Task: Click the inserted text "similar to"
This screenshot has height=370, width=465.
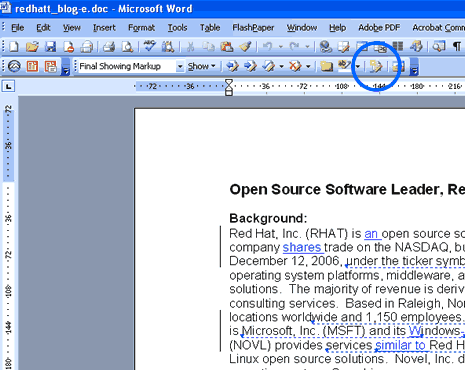Action: tap(400, 345)
